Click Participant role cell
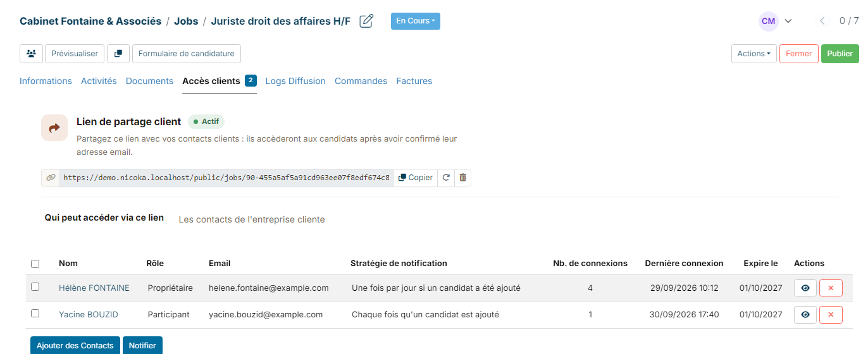This screenshot has width=868, height=354. click(168, 315)
